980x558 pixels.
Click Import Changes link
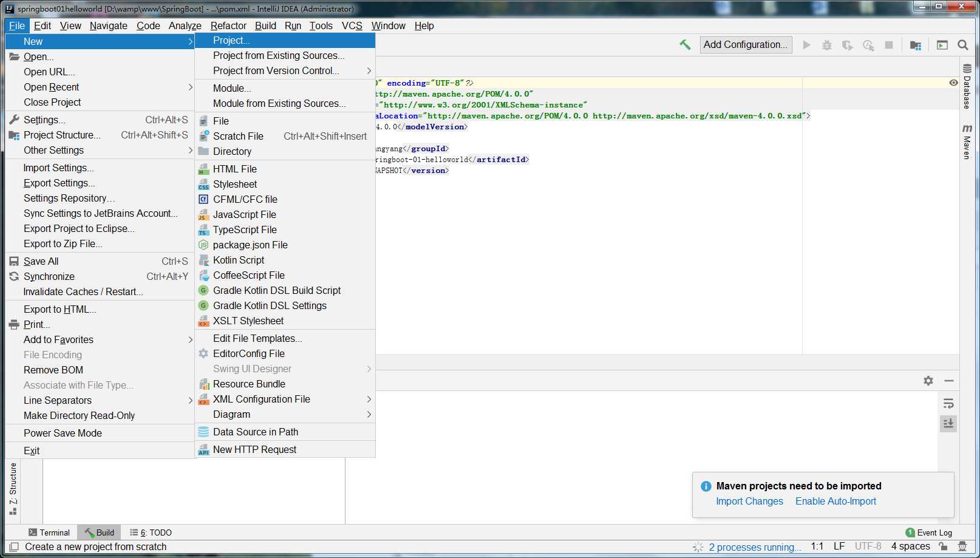749,501
